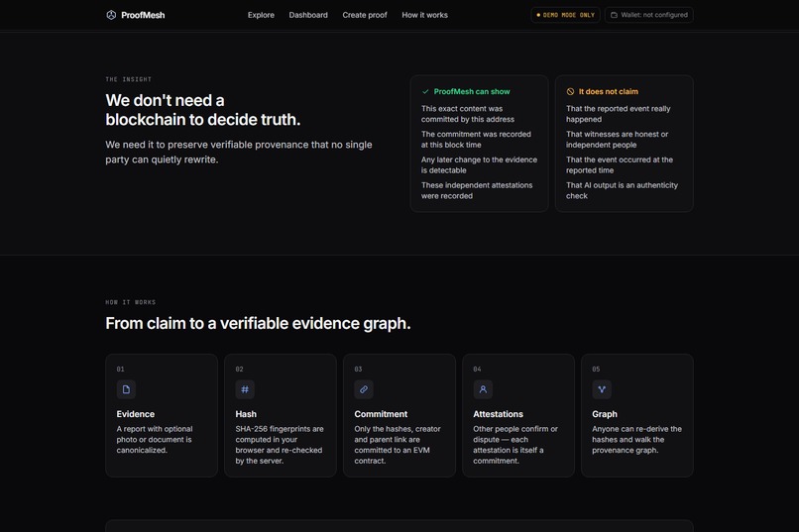
Task: Click 'These independent attestations were recorded' line
Action: click(x=477, y=190)
